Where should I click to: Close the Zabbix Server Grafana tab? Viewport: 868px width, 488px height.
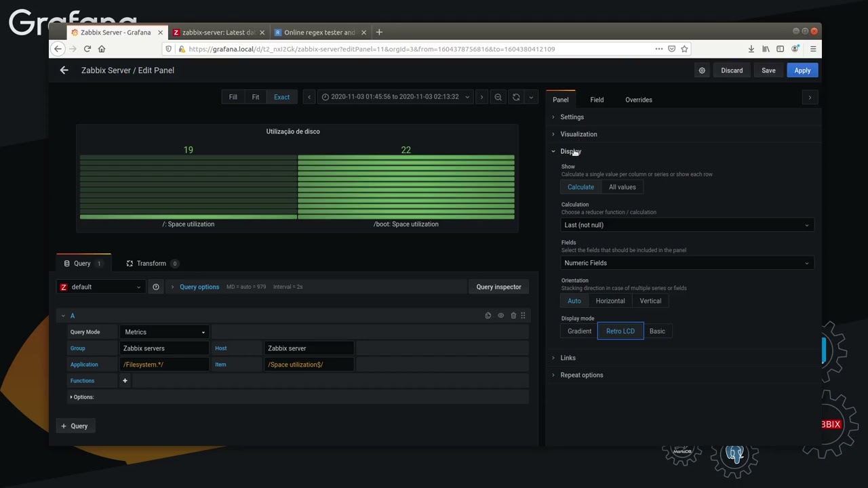coord(161,32)
